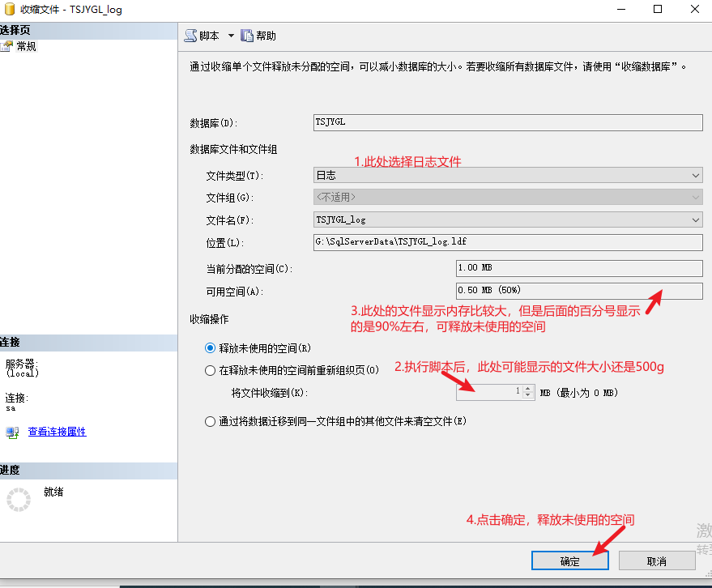
Task: Click the 帮助 help icon
Action: [x=246, y=36]
